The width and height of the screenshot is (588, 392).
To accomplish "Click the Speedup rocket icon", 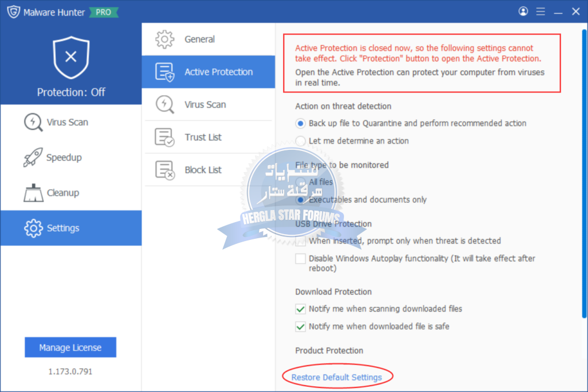I will tap(33, 158).
